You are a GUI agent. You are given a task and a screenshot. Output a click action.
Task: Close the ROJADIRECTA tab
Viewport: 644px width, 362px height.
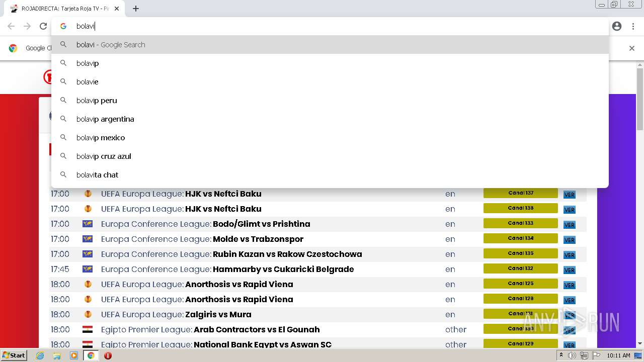click(117, 9)
